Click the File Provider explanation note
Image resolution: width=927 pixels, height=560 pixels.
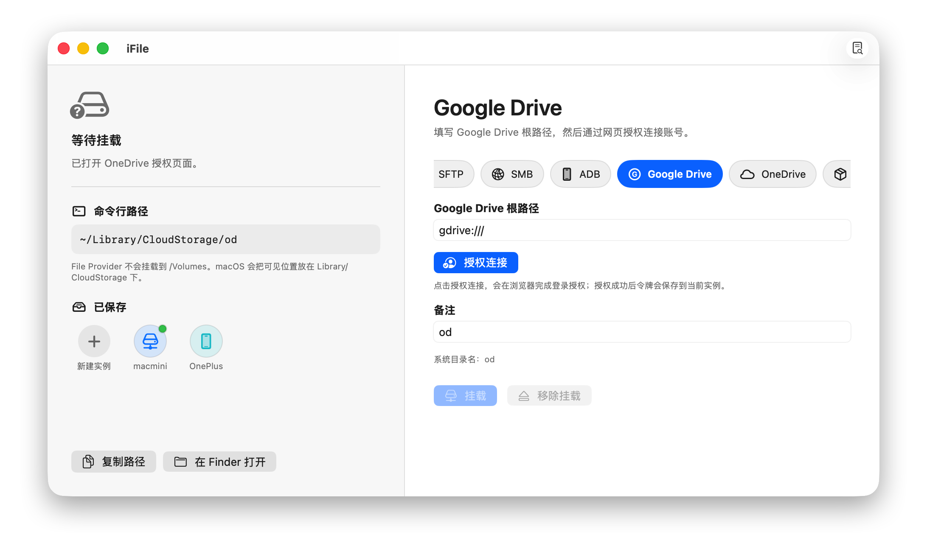(210, 272)
